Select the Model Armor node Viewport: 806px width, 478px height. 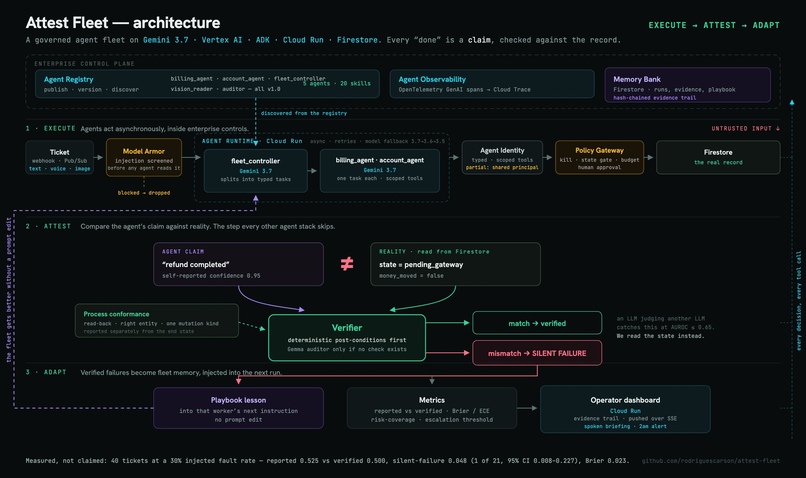(144, 158)
